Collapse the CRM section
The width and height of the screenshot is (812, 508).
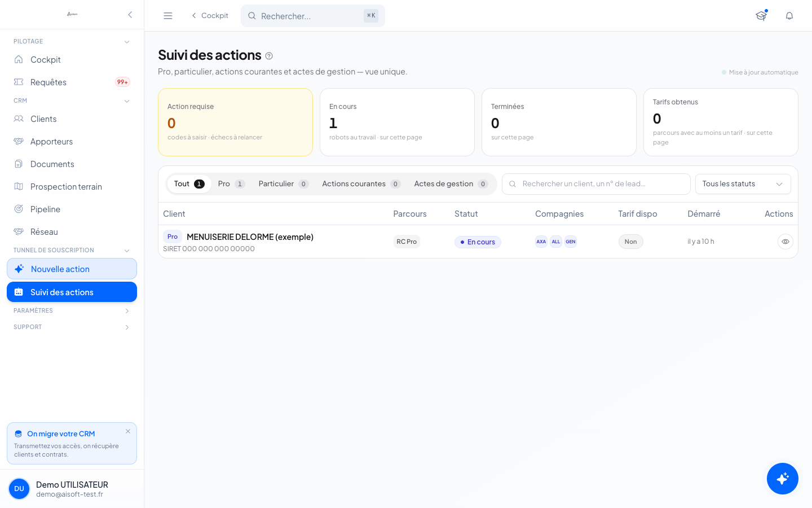click(x=127, y=101)
